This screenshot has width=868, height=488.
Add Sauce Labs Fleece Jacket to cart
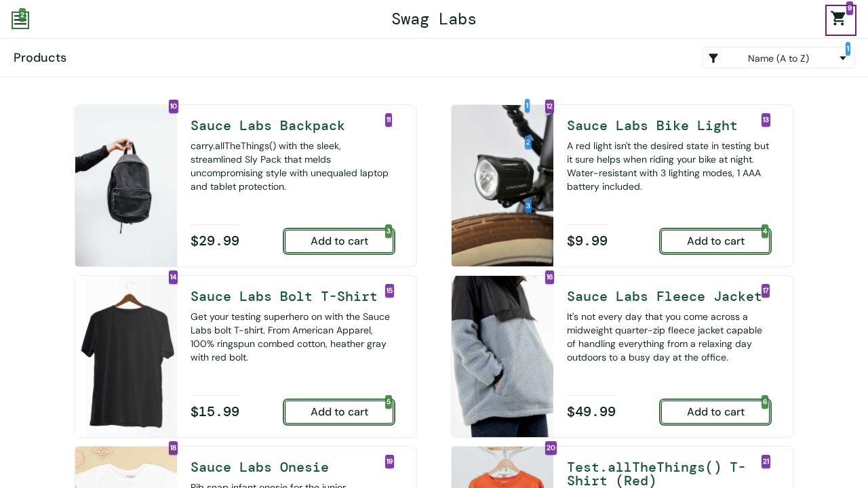click(715, 412)
